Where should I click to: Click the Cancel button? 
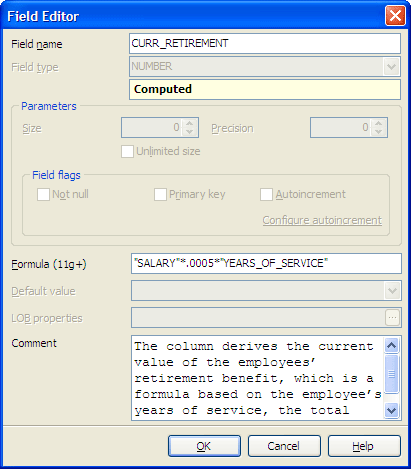click(x=284, y=446)
